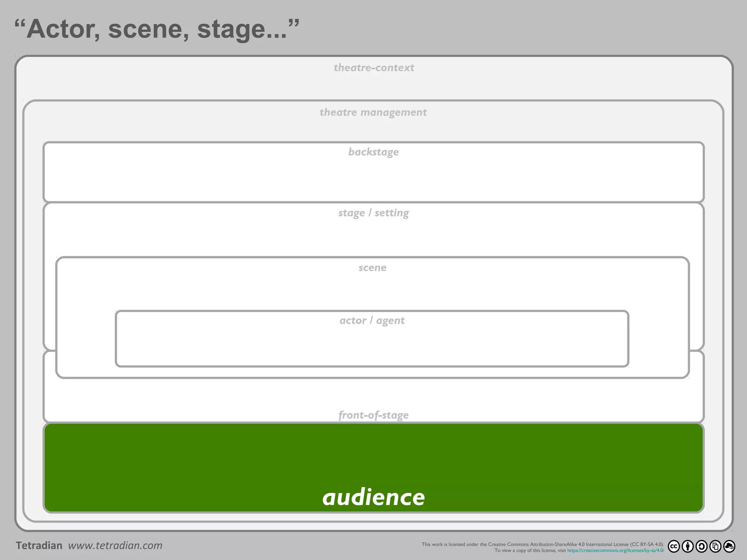Image resolution: width=747 pixels, height=560 pixels.
Task: Select the 'front-of-stage' label
Action: [x=373, y=415]
